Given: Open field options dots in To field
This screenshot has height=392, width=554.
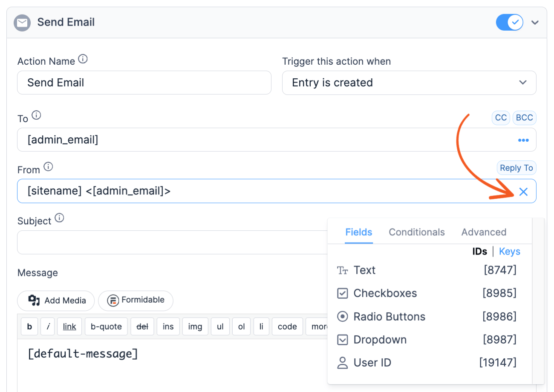Looking at the screenshot, I should (x=523, y=140).
